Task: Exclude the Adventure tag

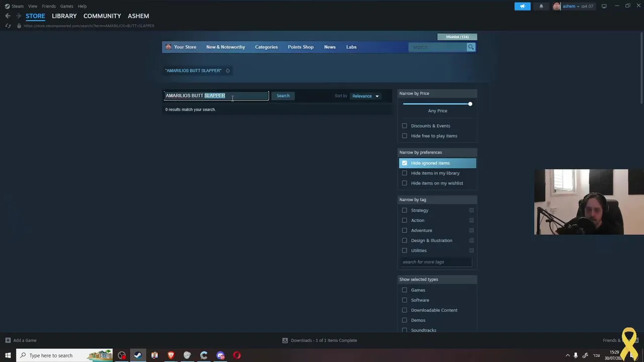Action: (471, 230)
